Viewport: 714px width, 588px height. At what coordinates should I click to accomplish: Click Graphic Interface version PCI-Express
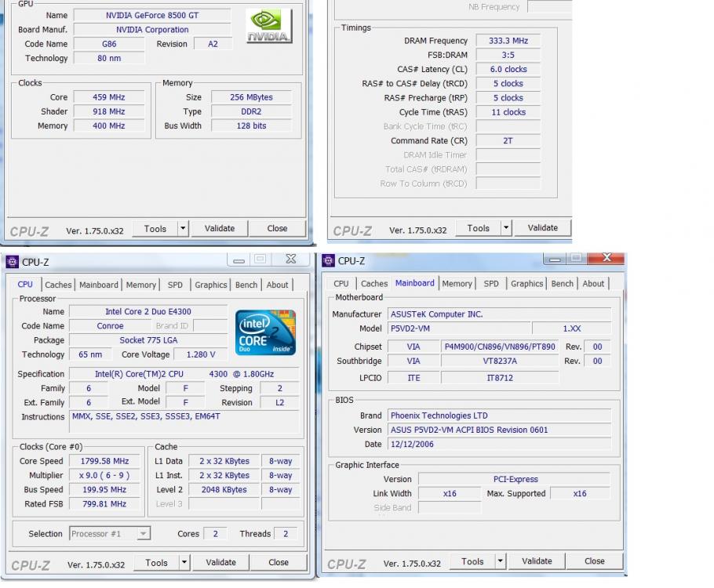coord(515,479)
